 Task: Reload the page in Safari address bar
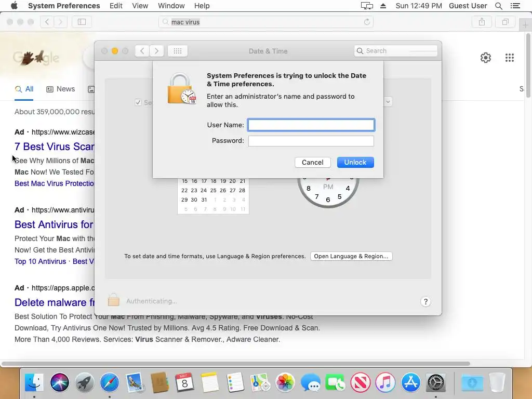(367, 22)
